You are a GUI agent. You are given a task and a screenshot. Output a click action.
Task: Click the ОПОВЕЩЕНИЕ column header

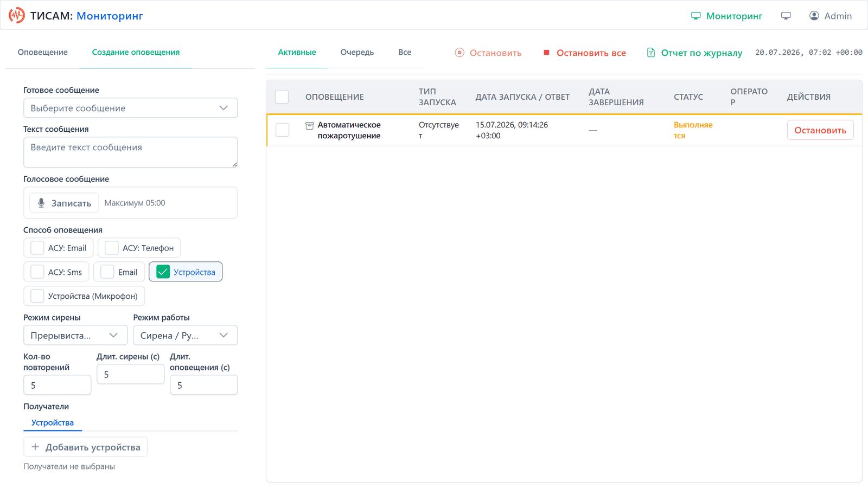[x=334, y=97]
